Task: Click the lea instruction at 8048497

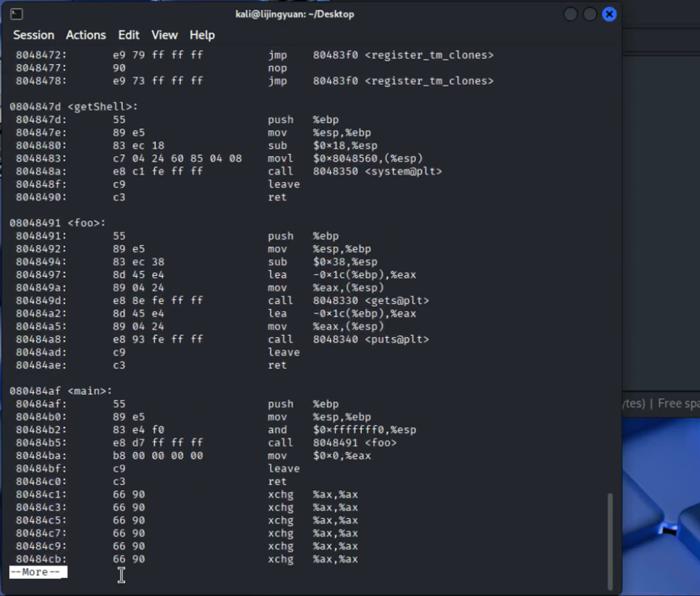Action: click(342, 274)
